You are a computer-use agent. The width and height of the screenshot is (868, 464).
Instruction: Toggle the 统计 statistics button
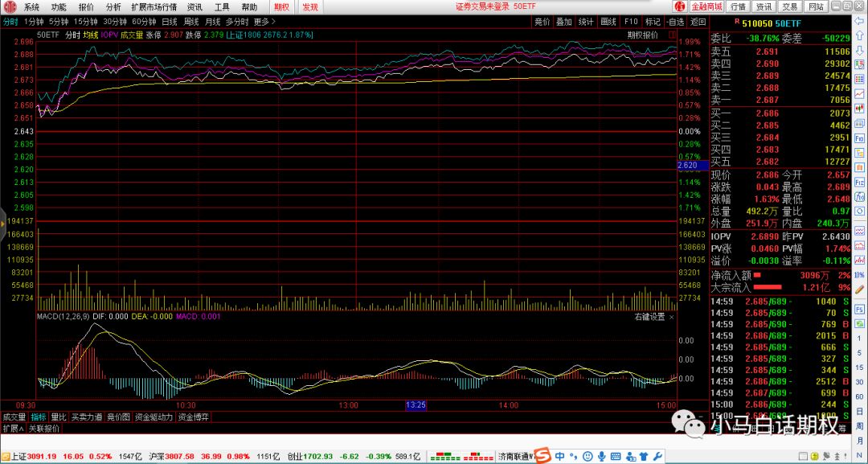[x=586, y=23]
